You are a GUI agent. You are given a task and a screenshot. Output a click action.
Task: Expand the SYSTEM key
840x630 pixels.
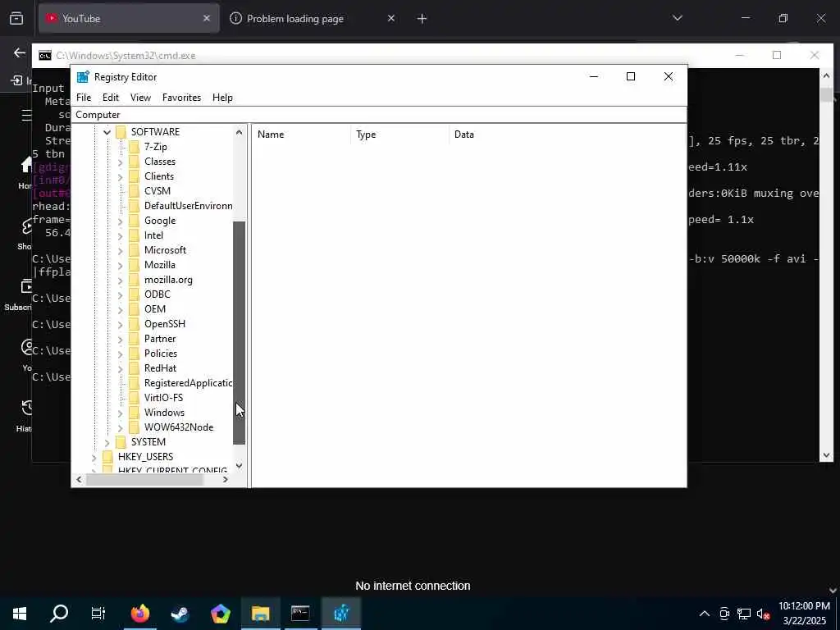pyautogui.click(x=107, y=442)
